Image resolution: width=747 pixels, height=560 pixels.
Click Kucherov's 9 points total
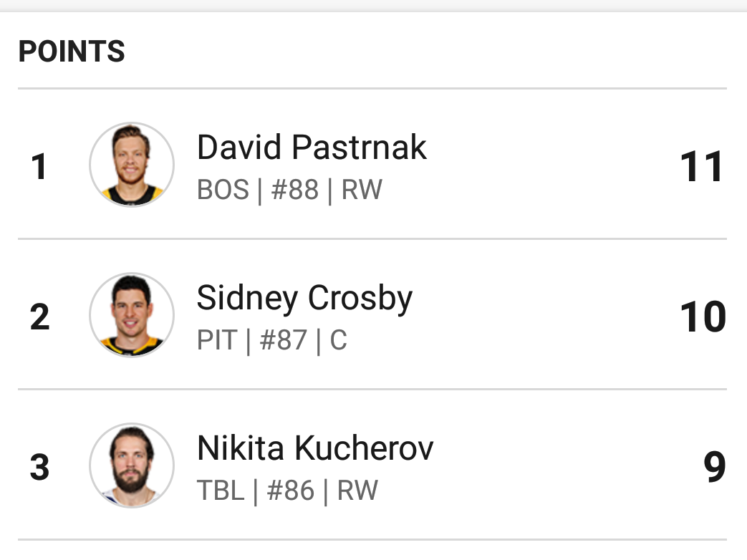pyautogui.click(x=715, y=467)
